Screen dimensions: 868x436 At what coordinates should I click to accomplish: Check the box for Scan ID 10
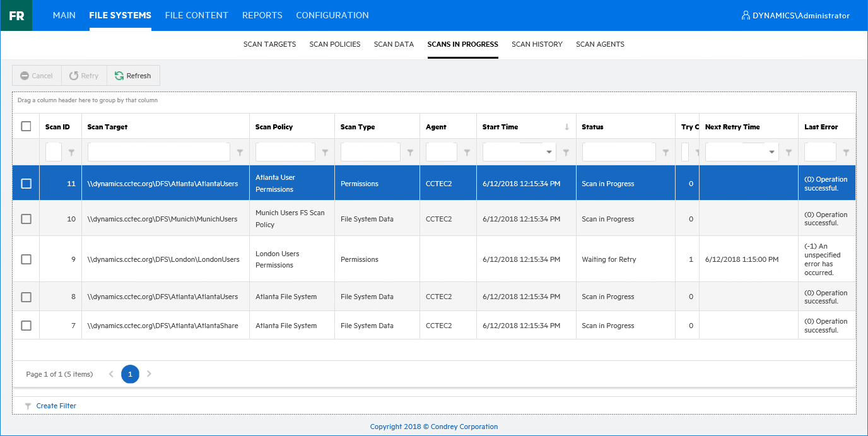(x=26, y=219)
